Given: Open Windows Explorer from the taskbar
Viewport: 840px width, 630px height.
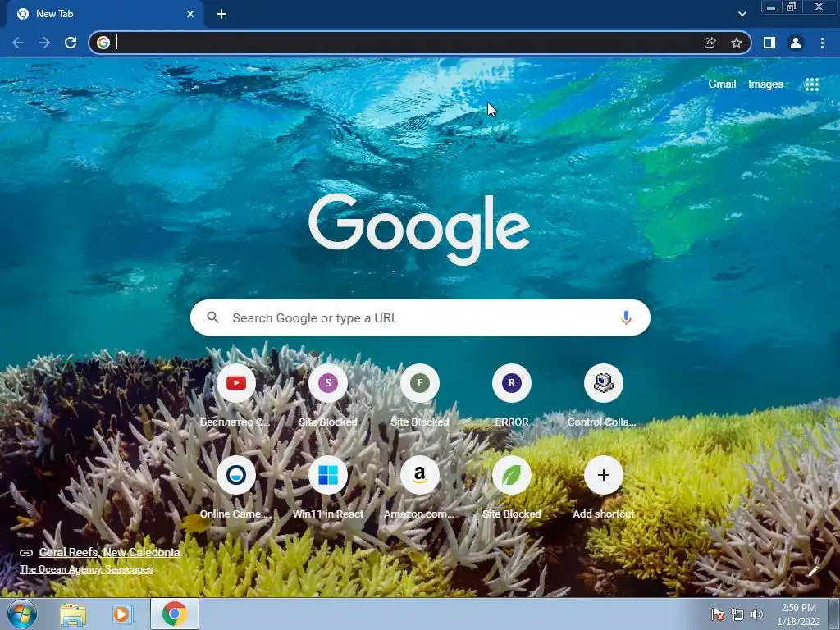Looking at the screenshot, I should click(x=73, y=614).
